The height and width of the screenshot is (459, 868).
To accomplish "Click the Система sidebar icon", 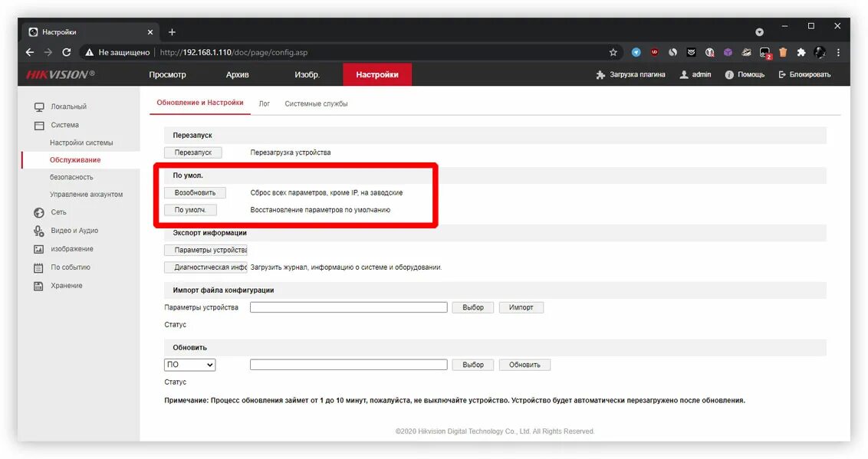I will (x=39, y=126).
